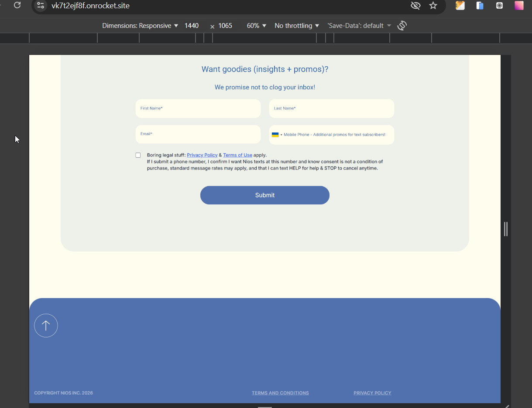Screen dimensions: 532x408
Task: Open the No throttling dropdown
Action: [x=297, y=26]
